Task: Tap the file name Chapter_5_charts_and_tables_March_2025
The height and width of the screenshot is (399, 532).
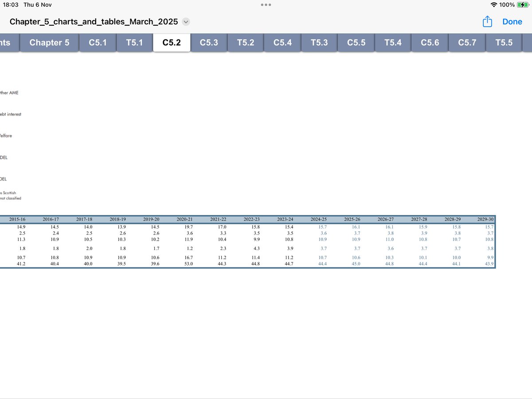Action: click(x=94, y=22)
